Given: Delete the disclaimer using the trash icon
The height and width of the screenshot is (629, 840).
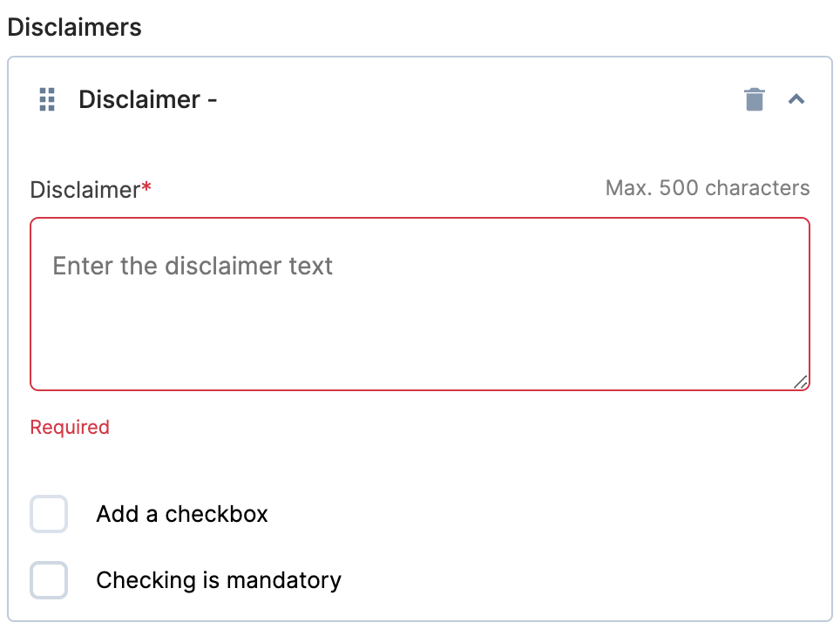Looking at the screenshot, I should click(754, 99).
